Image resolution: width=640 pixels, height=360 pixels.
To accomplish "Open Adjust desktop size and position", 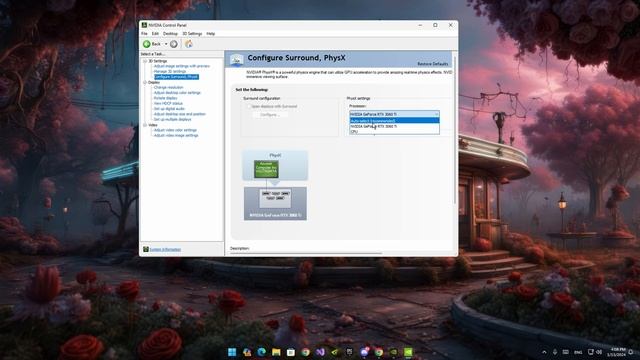I will tap(180, 114).
